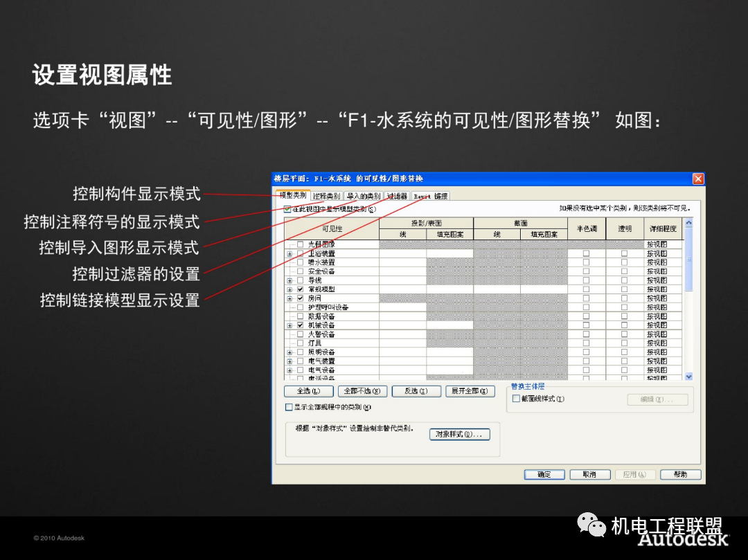Enable 半色调 for 卫浴装置 row
748x560 pixels.
pyautogui.click(x=587, y=253)
